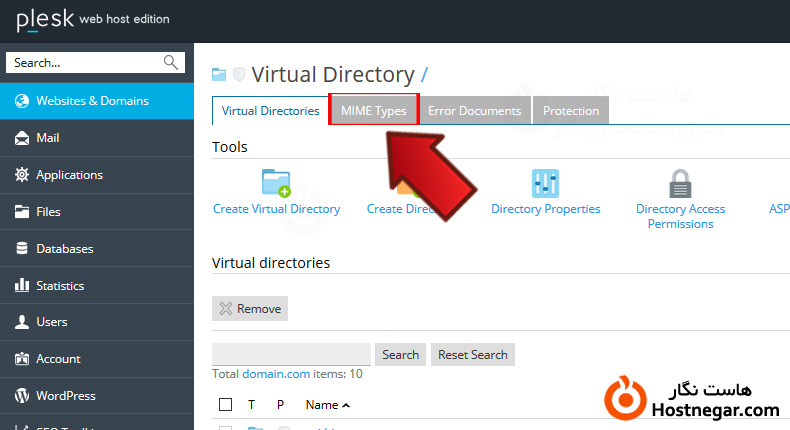This screenshot has width=790, height=430.
Task: Click the root slash in Virtual Directory path
Action: [424, 74]
